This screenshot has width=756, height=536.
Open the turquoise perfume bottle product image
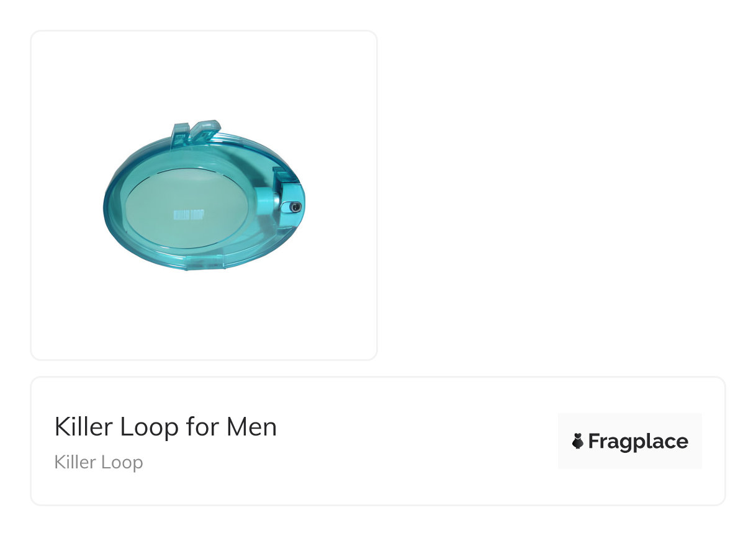pyautogui.click(x=204, y=195)
